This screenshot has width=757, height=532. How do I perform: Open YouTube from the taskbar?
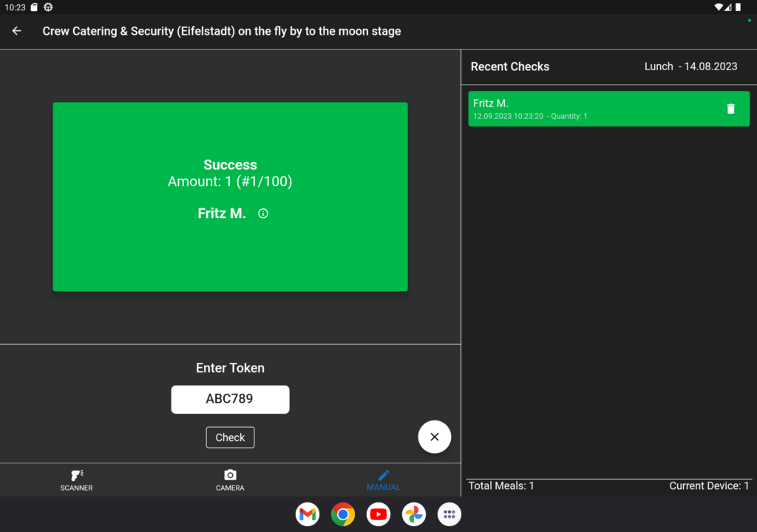378,514
